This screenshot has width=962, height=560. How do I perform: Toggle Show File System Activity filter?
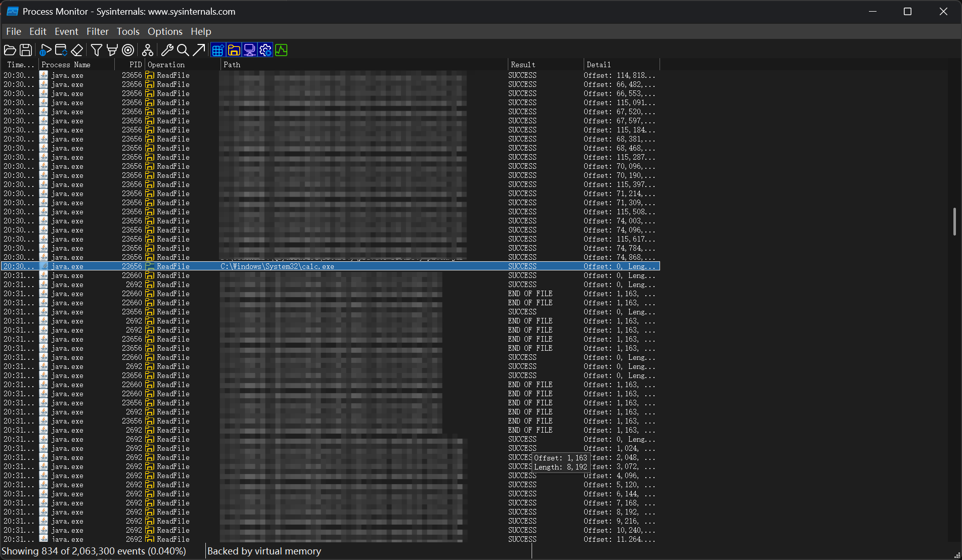[x=234, y=50]
